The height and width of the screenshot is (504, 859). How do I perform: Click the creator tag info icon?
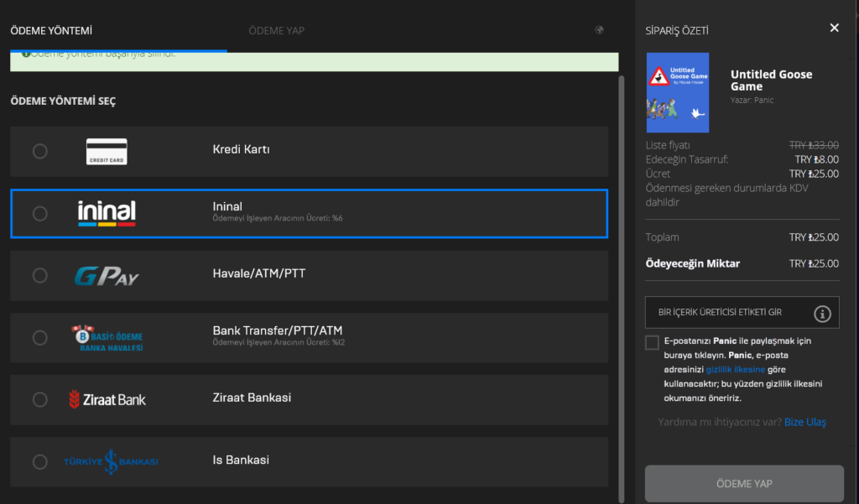822,314
